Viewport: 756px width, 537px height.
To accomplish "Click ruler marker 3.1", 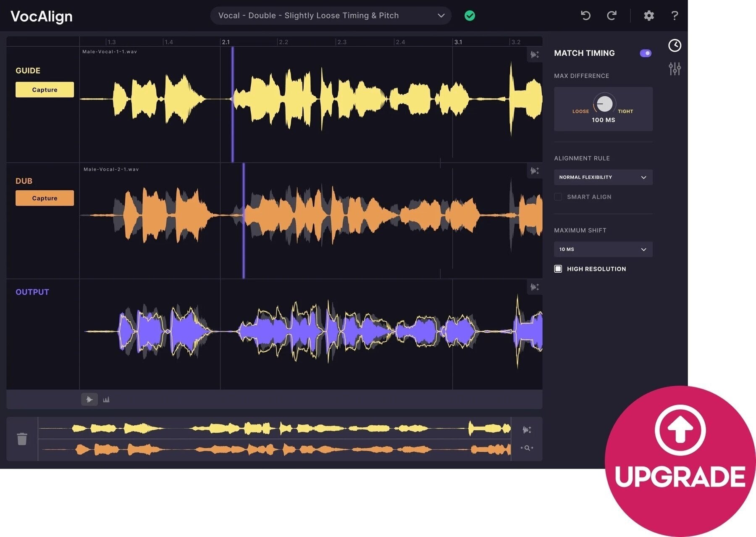I will (x=458, y=42).
